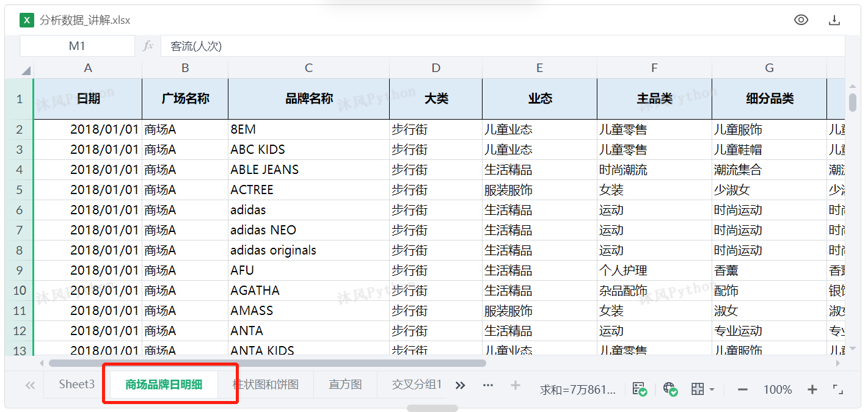Screen dimensions: 868x412
Task: Select the ABC KIDS cell
Action: point(308,150)
